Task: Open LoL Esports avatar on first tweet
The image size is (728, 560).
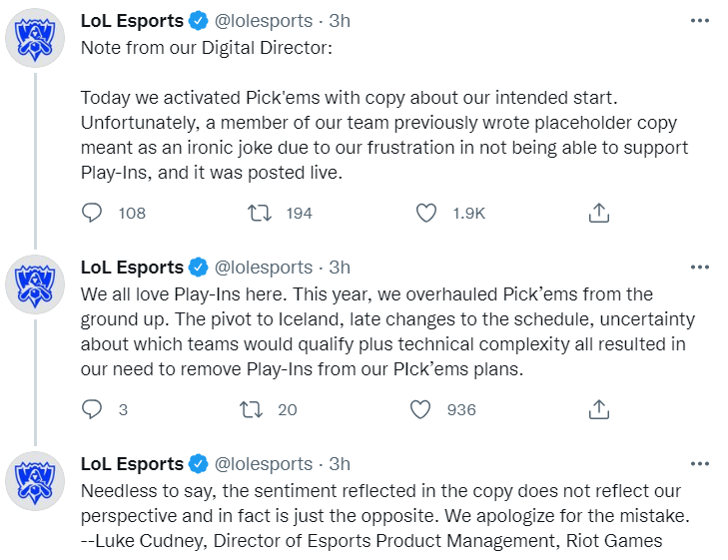Action: click(x=35, y=38)
